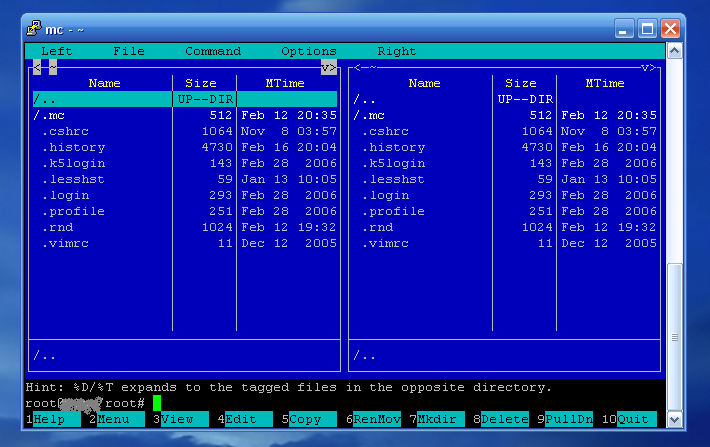The image size is (710, 447).
Task: Click the scrollbar up arrow
Action: [675, 51]
